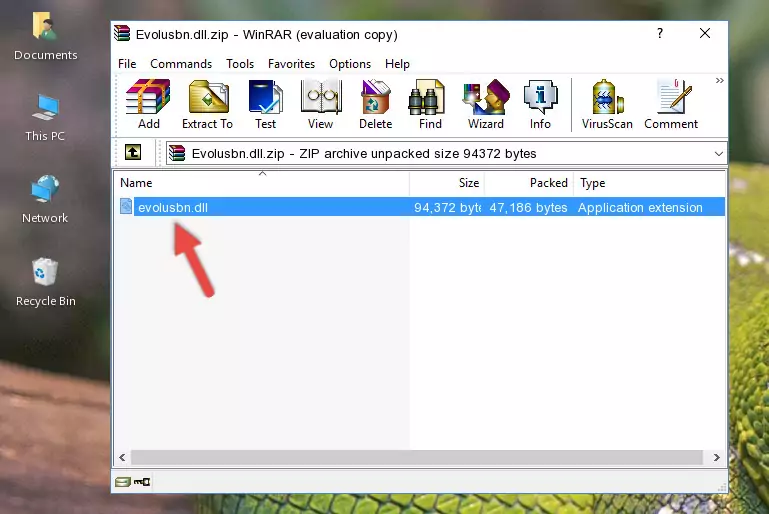Open the Tools menu
The width and height of the screenshot is (769, 514).
(x=240, y=64)
